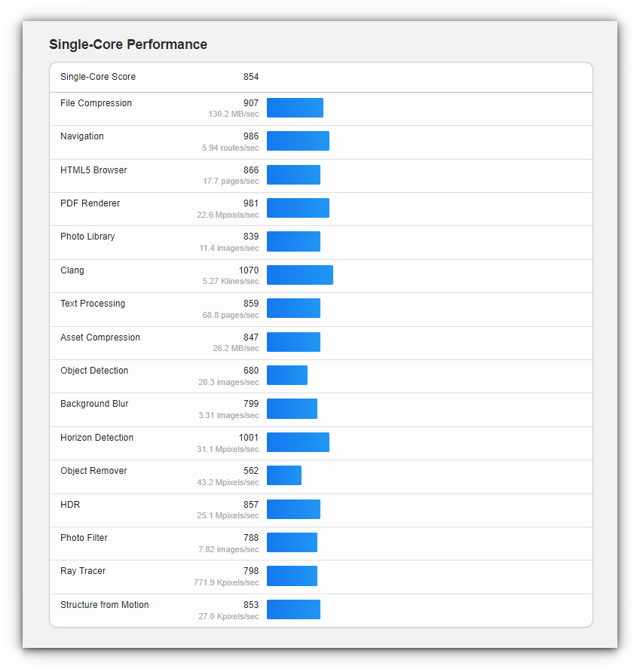Select the Clang score value 1070
The height and width of the screenshot is (672, 640).
[x=249, y=270]
